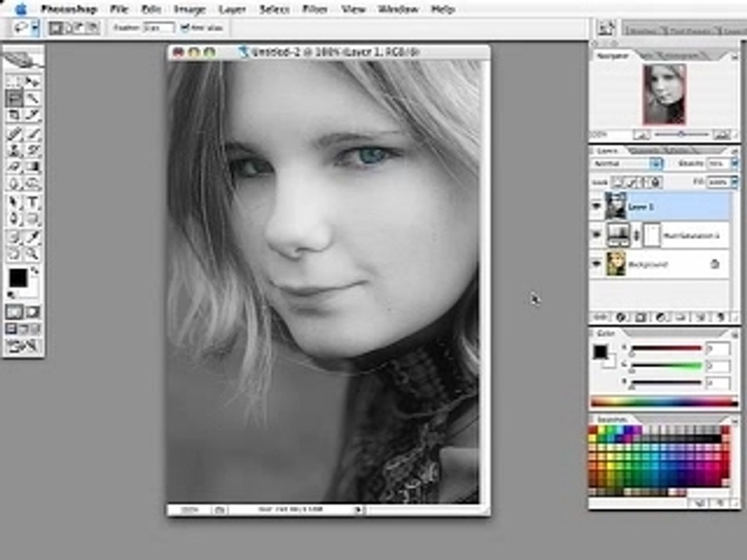
Task: Open the File Browser toggle icon
Action: pyautogui.click(x=606, y=28)
